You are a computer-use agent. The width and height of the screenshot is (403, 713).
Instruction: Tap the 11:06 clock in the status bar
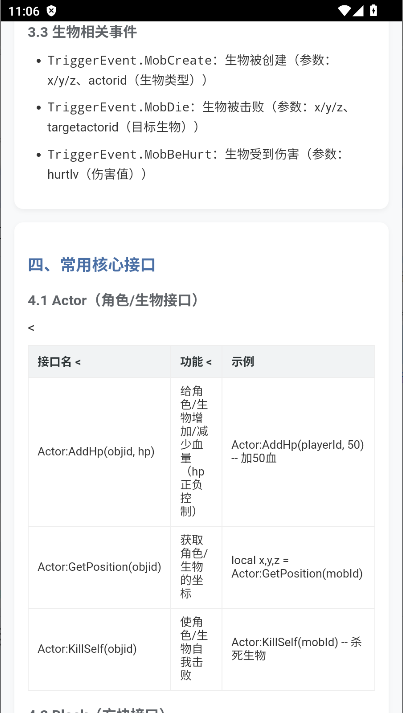pos(24,11)
